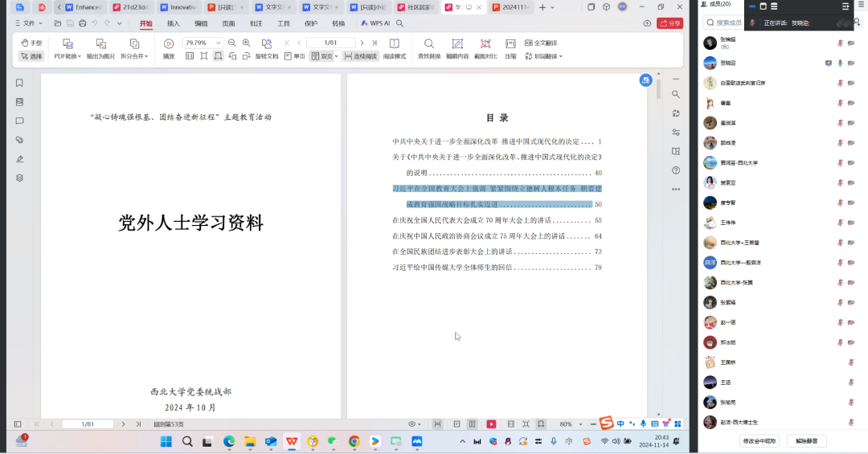The height and width of the screenshot is (454, 868).
Task: Switch to the 插入 ribbon tab
Action: 174,23
